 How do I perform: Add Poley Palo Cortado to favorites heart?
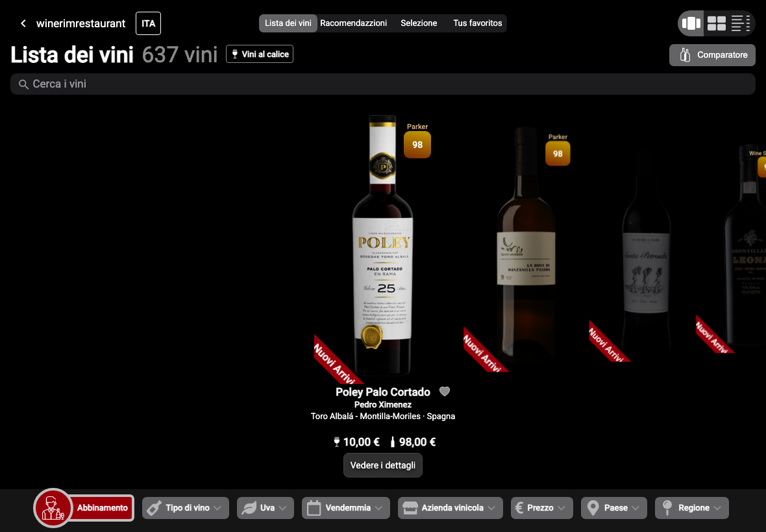point(444,391)
